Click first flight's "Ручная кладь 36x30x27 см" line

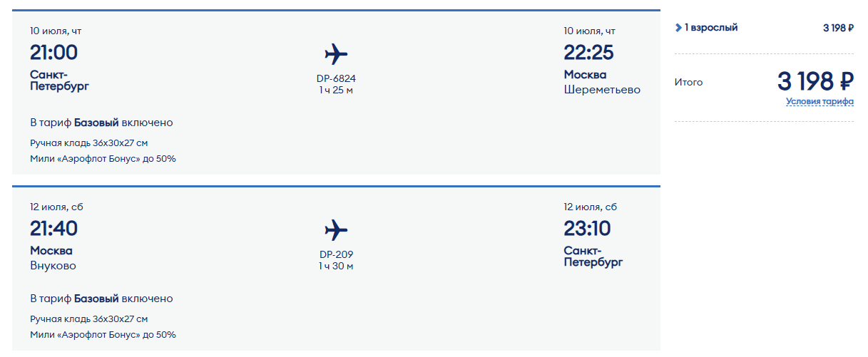(x=89, y=143)
